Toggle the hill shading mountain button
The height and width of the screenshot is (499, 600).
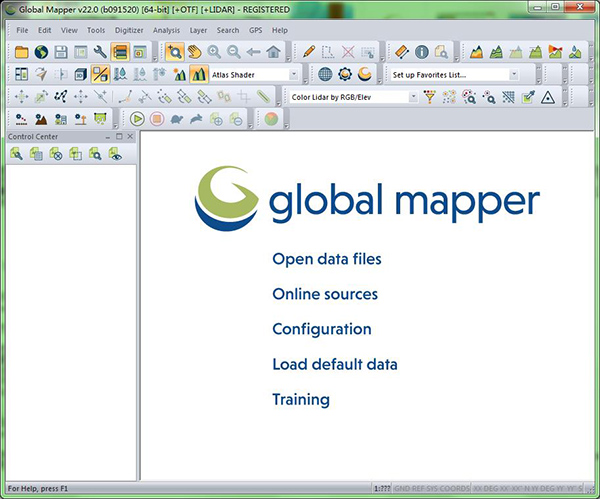(x=199, y=74)
